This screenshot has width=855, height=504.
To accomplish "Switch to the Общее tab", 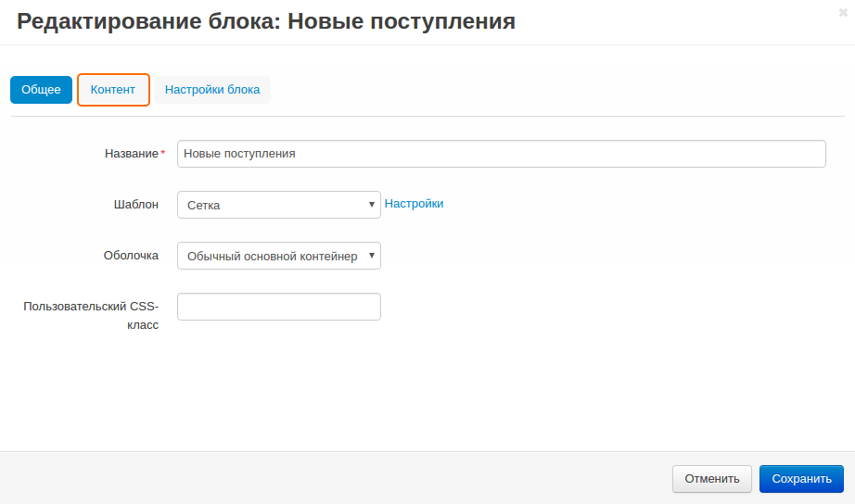I will point(41,89).
